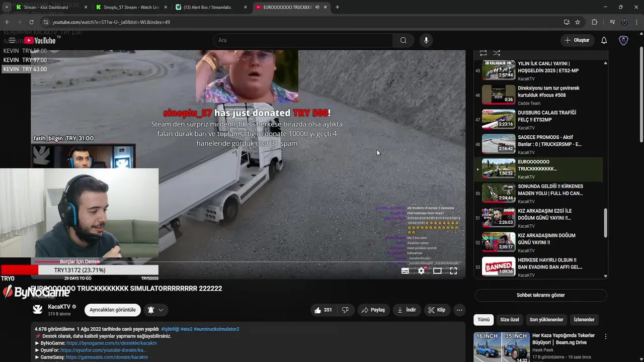Mute the EUROOOOOOO TRUCKKK tab audio

[317, 7]
